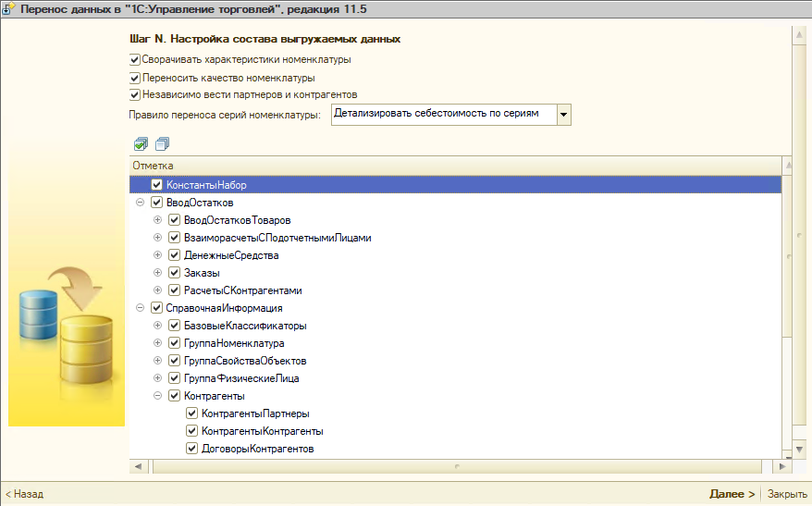Toggle Независимо вести партнеров и контрагентов checkbox

point(135,94)
